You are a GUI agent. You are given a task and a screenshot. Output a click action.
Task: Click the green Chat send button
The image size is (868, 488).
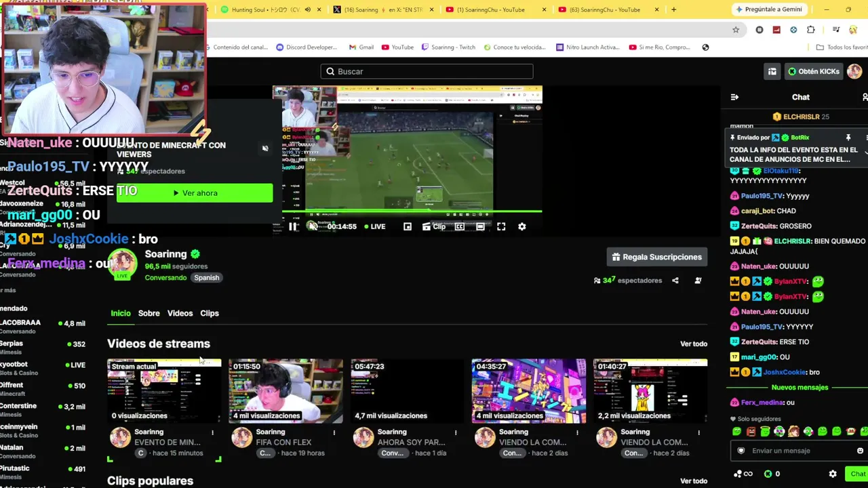click(857, 474)
